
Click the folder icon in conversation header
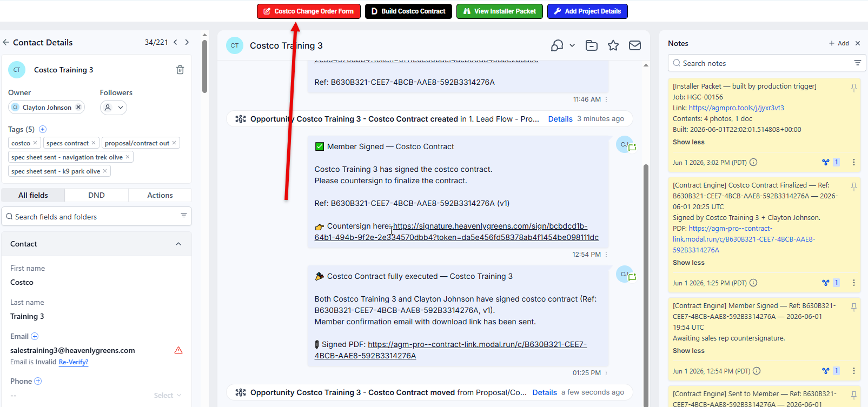coord(592,45)
